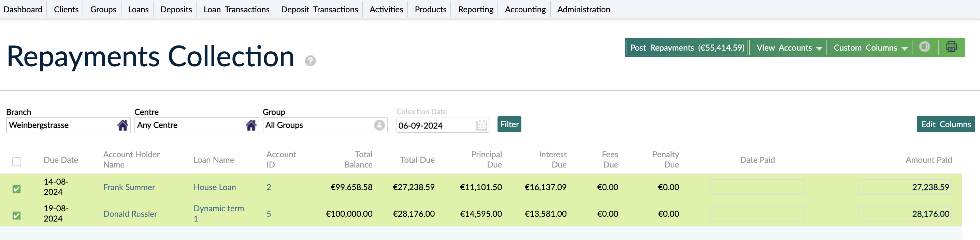Click the €11,101.50 principal due cell
980x240 pixels.
click(x=481, y=187)
